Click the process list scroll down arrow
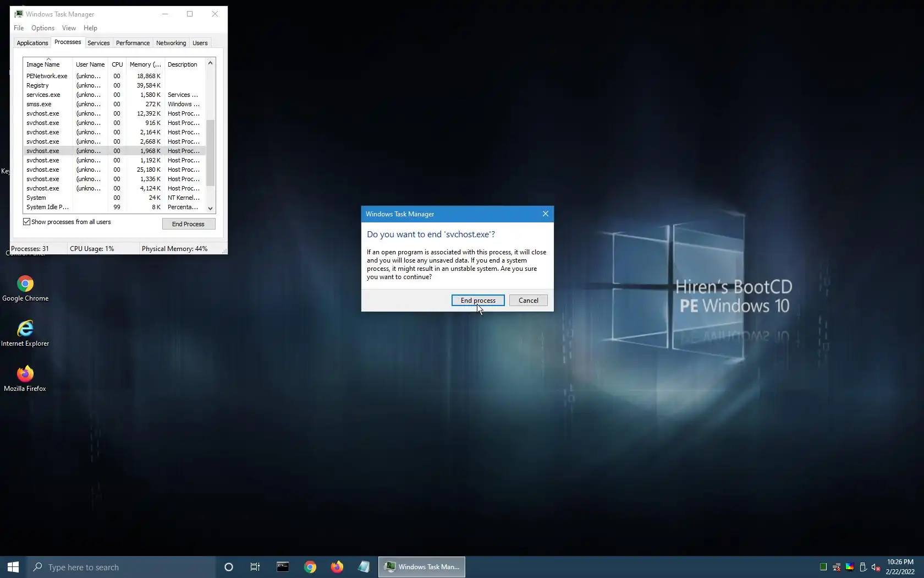This screenshot has width=924, height=578. pyautogui.click(x=210, y=208)
